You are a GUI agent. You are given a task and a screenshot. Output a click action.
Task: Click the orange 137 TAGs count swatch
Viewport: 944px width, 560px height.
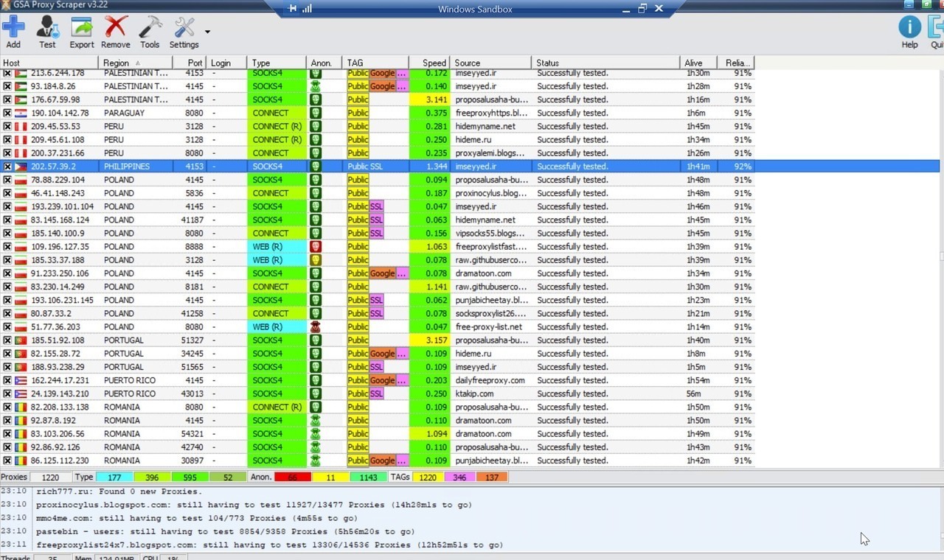[x=492, y=477]
